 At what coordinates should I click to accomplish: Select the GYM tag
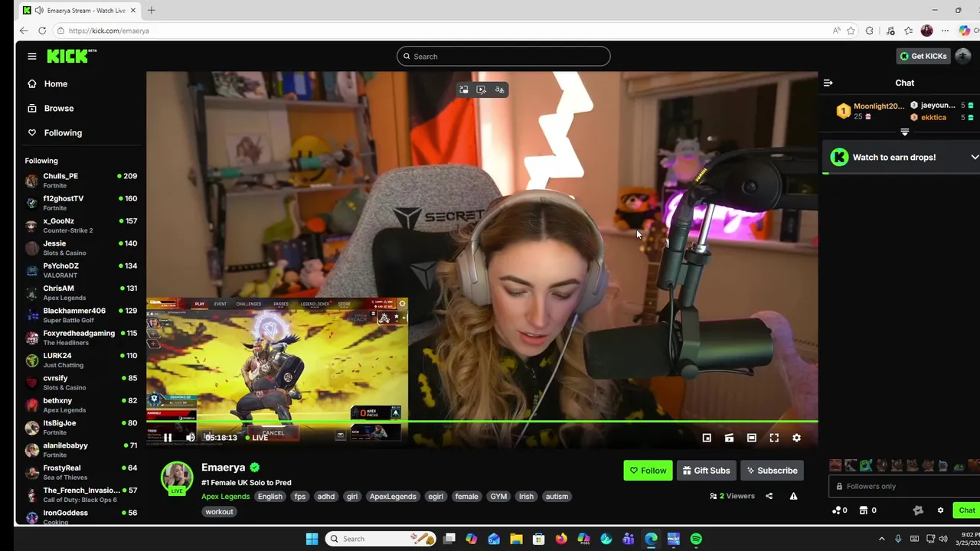[x=498, y=496]
